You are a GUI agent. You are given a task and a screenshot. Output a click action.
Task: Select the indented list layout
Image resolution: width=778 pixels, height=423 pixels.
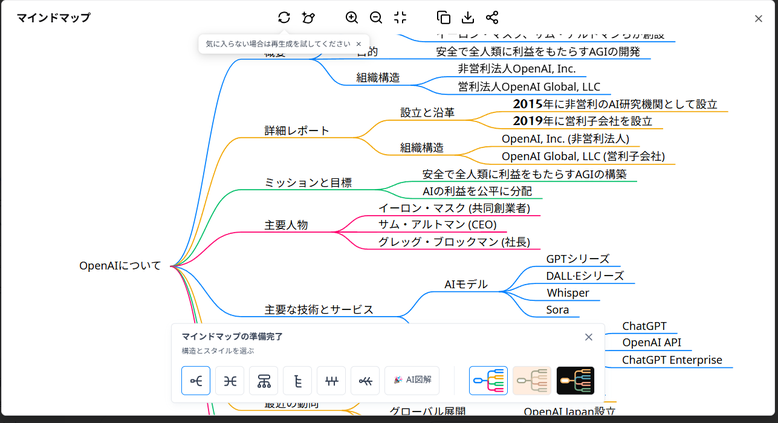pyautogui.click(x=297, y=380)
